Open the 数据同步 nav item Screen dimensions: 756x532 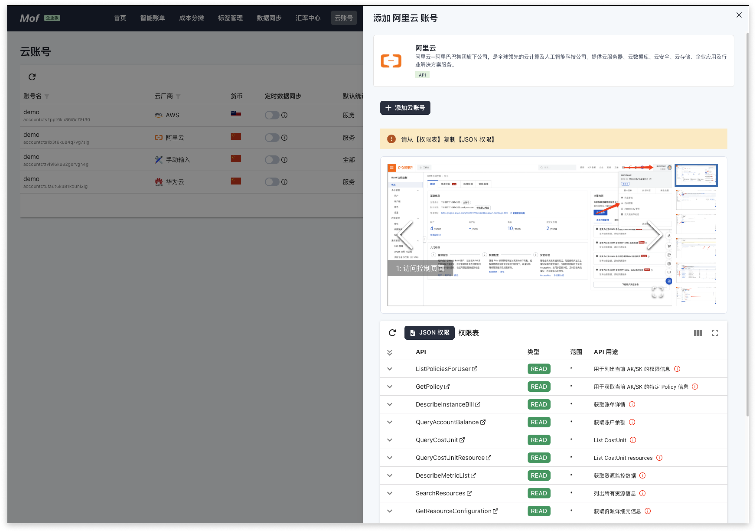pyautogui.click(x=269, y=18)
